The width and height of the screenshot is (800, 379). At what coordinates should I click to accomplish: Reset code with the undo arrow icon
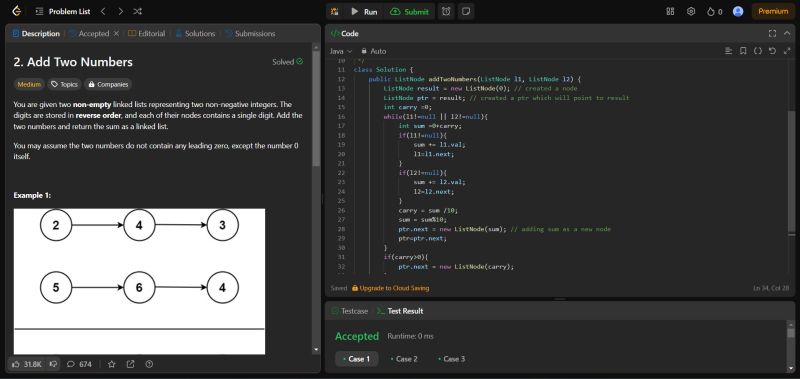pos(772,51)
